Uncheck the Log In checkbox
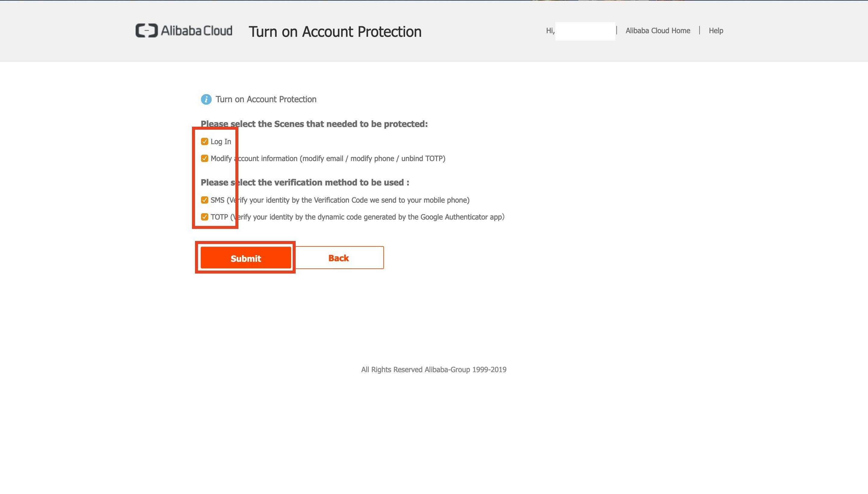Viewport: 868px width, 494px height. (204, 141)
